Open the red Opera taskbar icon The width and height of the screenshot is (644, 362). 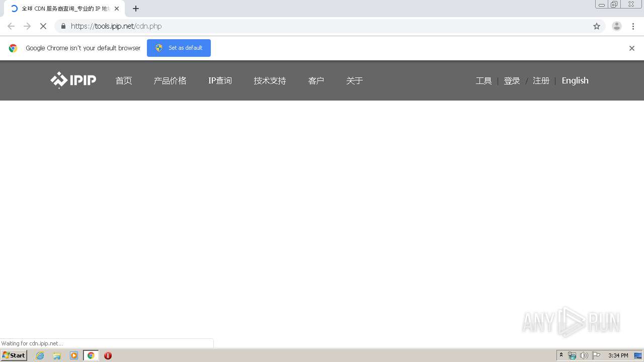click(108, 355)
